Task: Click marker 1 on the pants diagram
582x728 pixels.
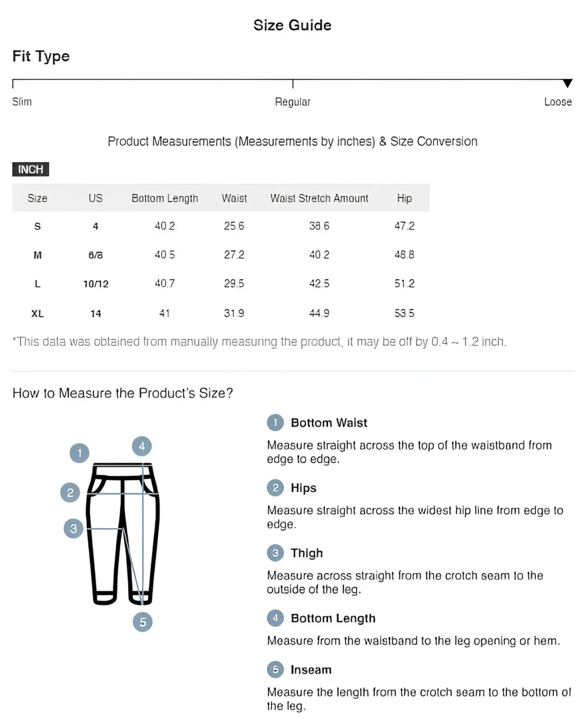Action: tap(80, 453)
